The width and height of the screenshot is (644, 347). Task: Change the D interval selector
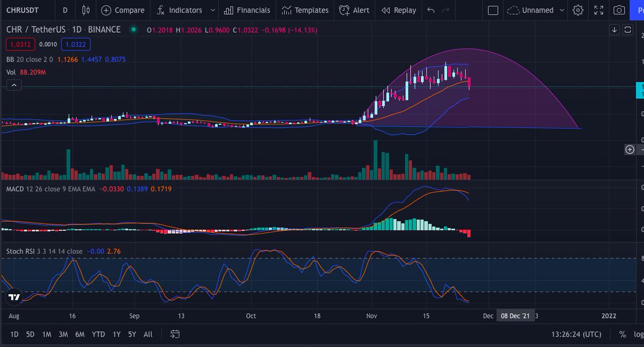point(65,10)
